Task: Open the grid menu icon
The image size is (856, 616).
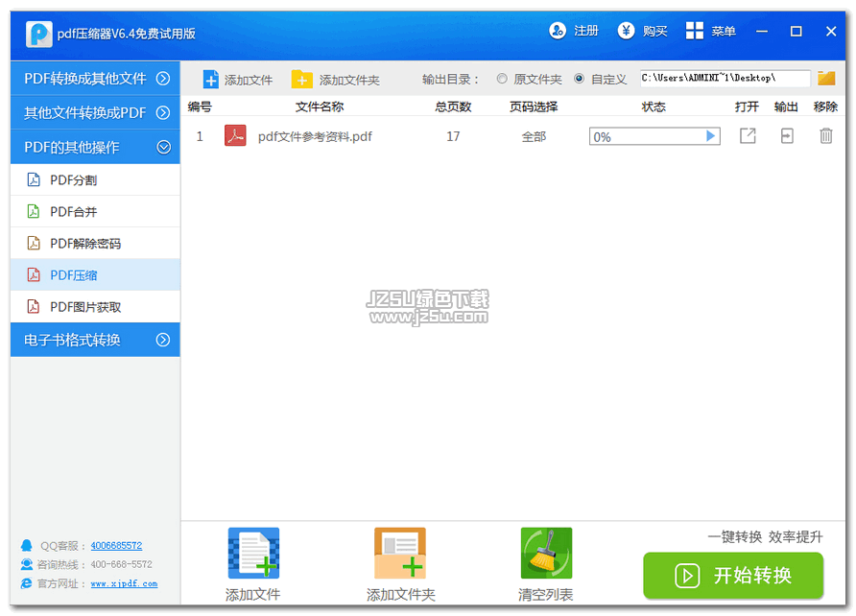Action: tap(695, 31)
